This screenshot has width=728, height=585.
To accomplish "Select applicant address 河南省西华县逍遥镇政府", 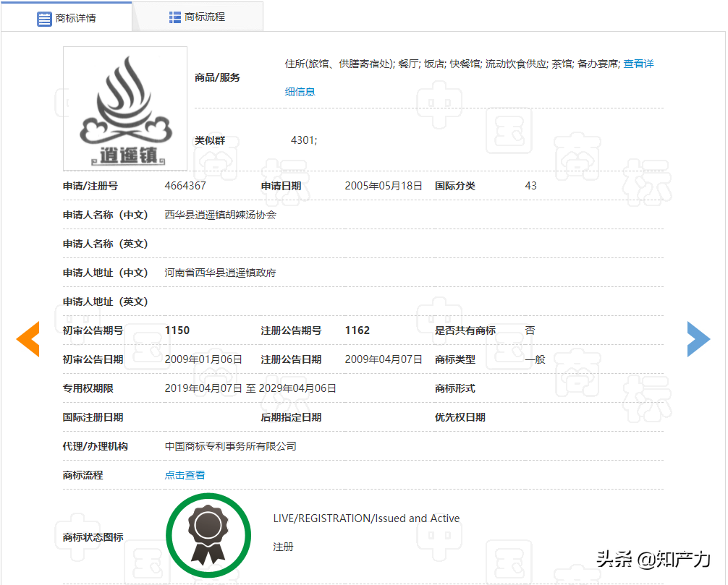I will [221, 273].
